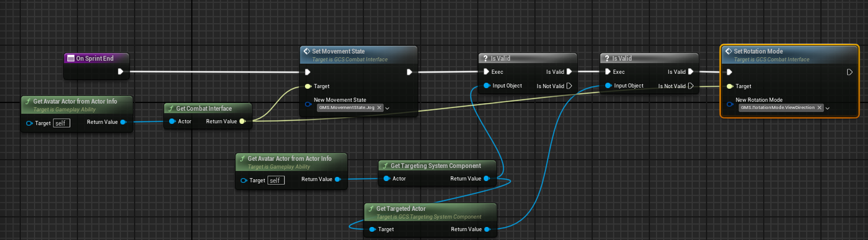The image size is (868, 240).
Task: Click Actor pin on Get Targeting System Component
Action: [386, 179]
